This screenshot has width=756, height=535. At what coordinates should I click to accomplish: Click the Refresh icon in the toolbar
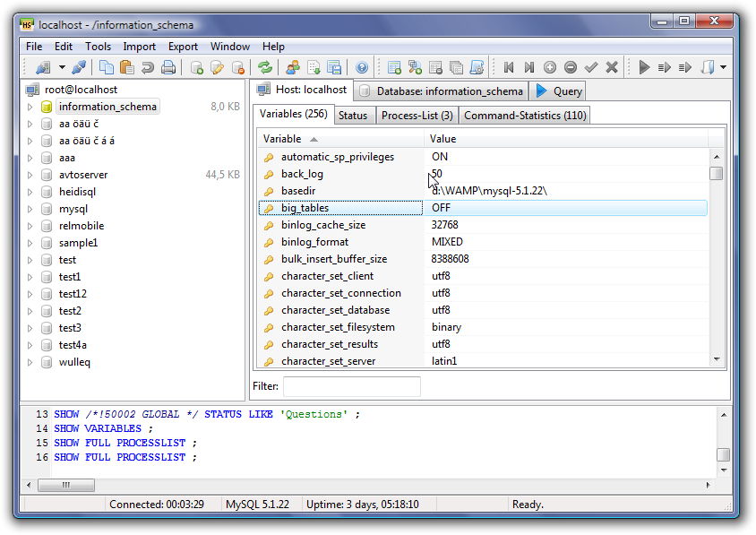pos(265,66)
